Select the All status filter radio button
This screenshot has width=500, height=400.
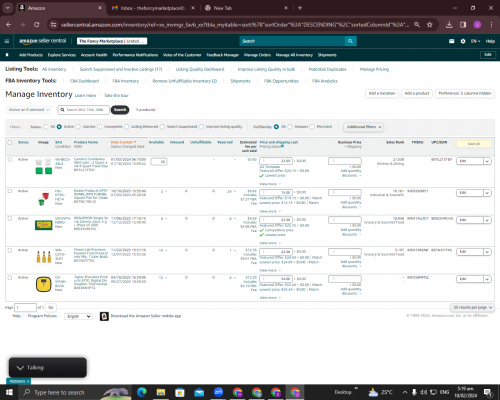click(x=46, y=127)
